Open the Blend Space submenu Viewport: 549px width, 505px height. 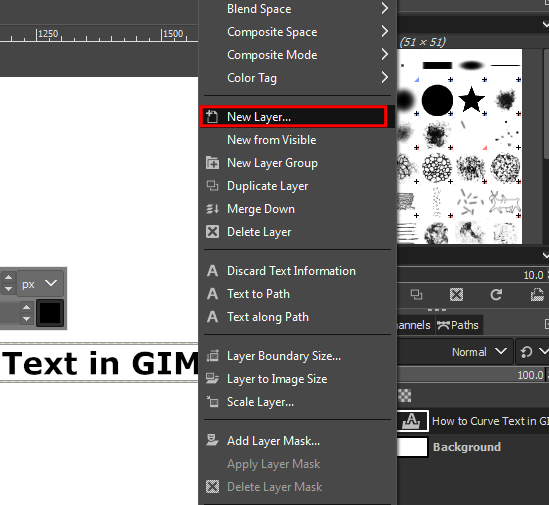297,9
